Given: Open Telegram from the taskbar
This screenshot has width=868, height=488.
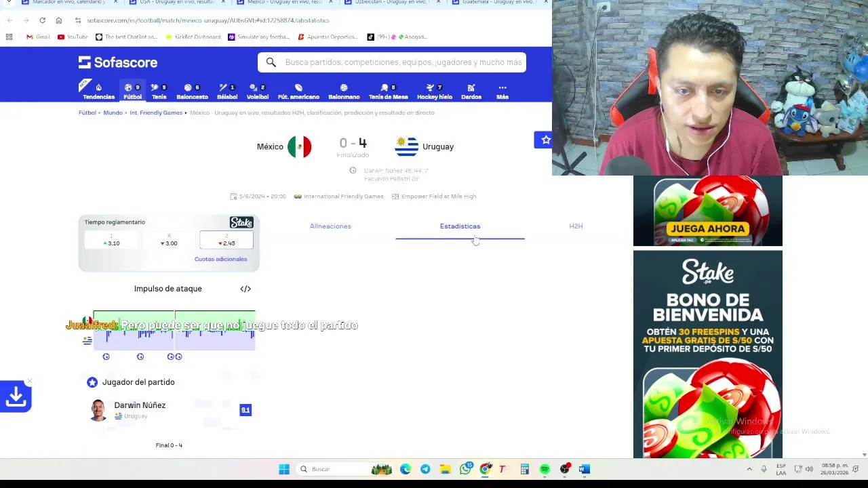Looking at the screenshot, I should [x=425, y=469].
